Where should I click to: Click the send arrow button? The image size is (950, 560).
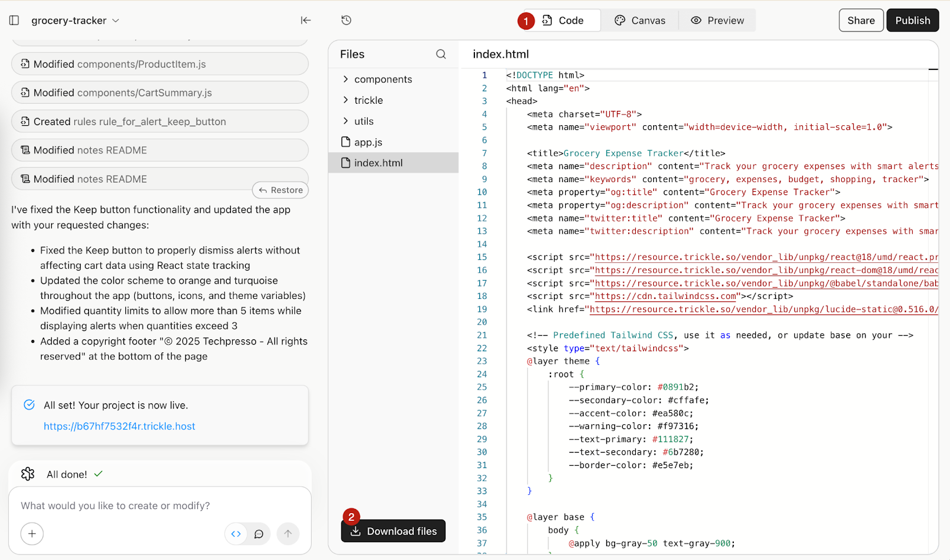288,533
